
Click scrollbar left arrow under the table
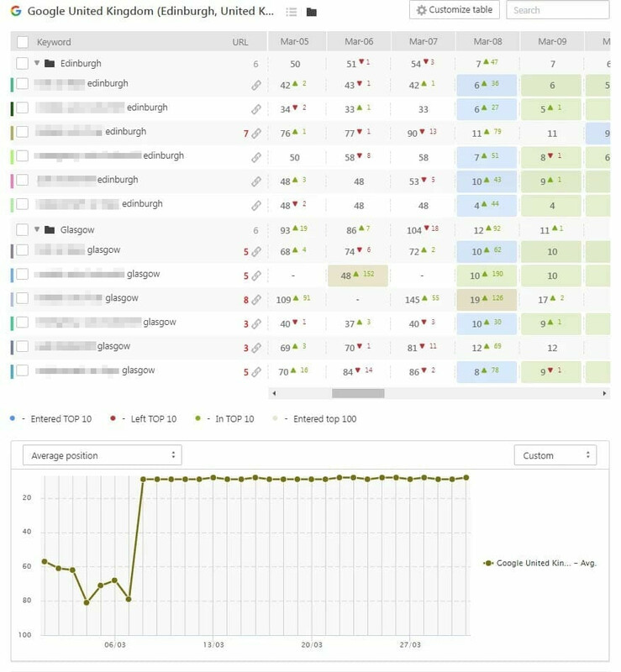[x=274, y=393]
